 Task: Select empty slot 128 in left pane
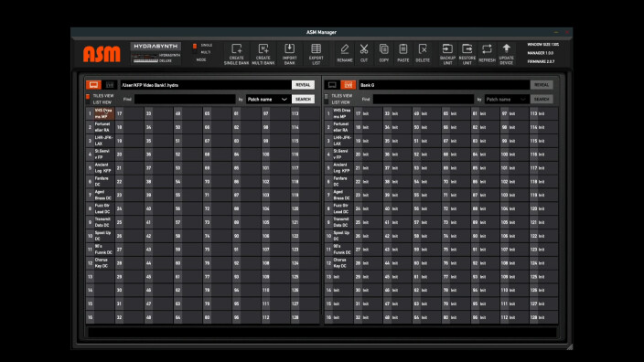coord(306,317)
